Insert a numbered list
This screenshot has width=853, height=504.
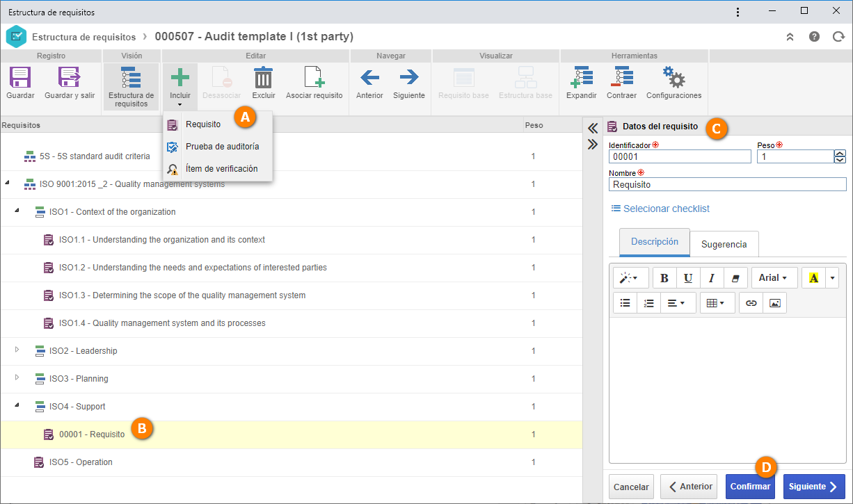648,303
